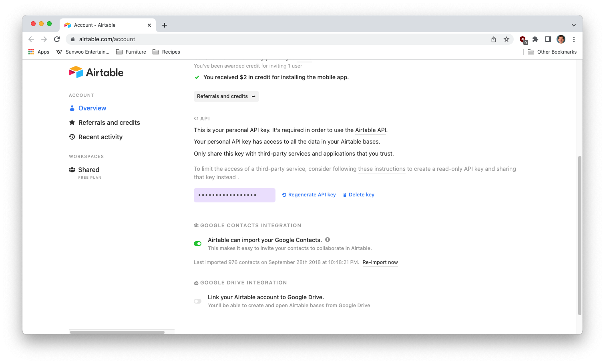This screenshot has height=364, width=605.
Task: Open the Furniture bookmarks folder
Action: pyautogui.click(x=131, y=52)
